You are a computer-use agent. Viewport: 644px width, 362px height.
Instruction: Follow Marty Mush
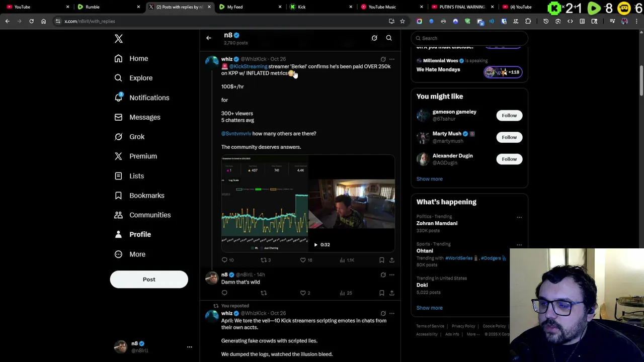[509, 137]
